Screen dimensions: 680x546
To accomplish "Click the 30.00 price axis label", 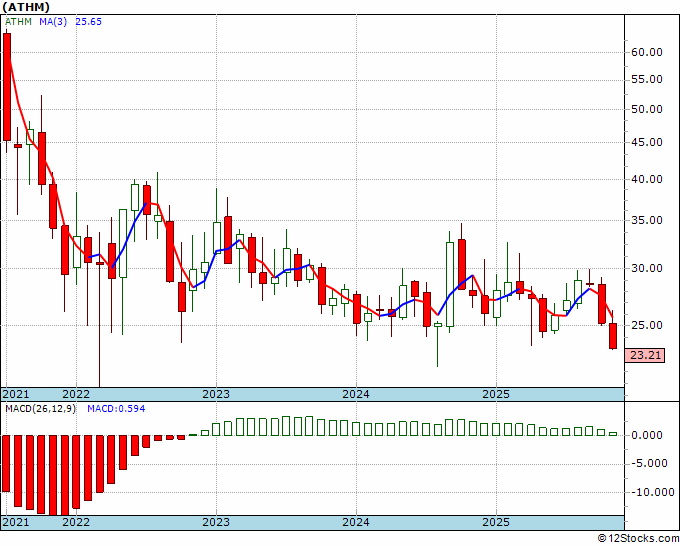I will (x=646, y=268).
